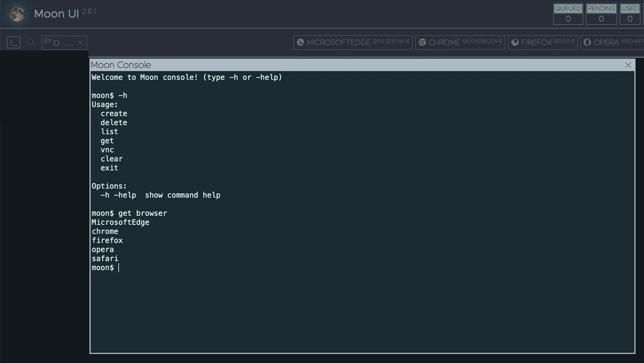Click the "clear" usage line
Screen dimensions: 644x363
click(112, 159)
